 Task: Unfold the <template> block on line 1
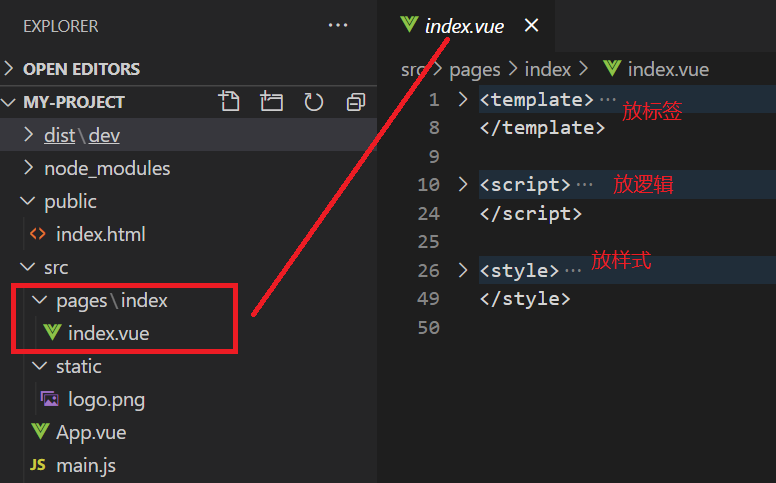[x=463, y=99]
